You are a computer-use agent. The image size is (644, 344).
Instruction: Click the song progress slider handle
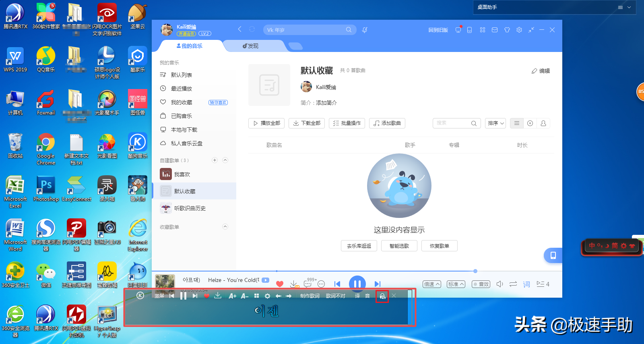pos(475,271)
